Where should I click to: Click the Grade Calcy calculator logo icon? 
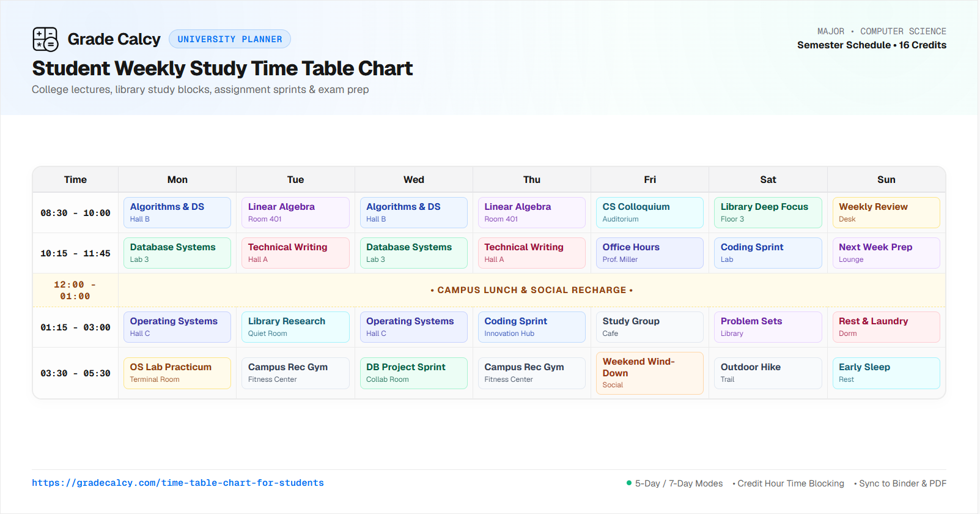(x=45, y=39)
